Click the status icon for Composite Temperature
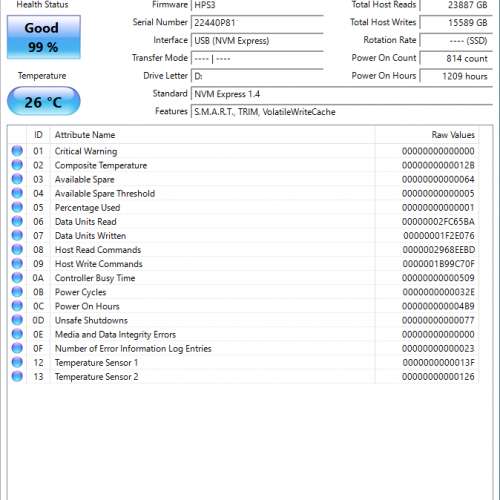Viewport: 500px width, 500px height. point(17,165)
